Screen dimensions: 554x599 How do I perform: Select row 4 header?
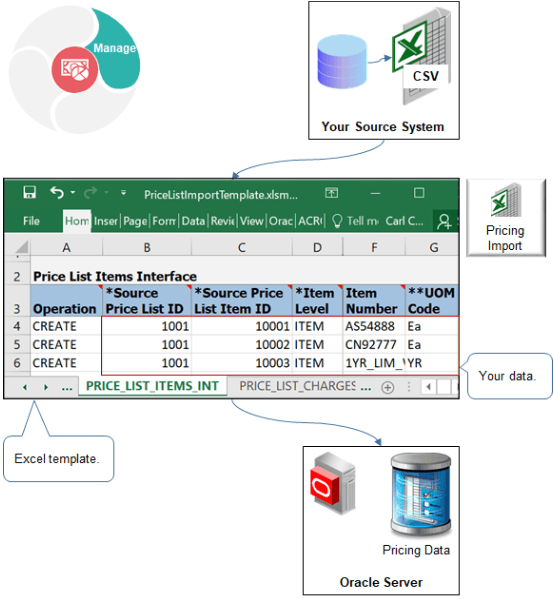(x=17, y=326)
